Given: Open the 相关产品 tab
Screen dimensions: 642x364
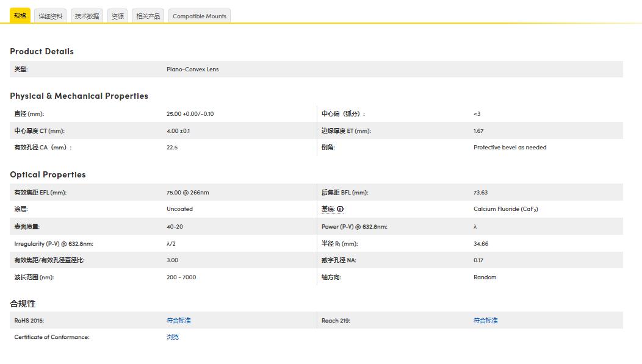Looking at the screenshot, I should tap(148, 16).
